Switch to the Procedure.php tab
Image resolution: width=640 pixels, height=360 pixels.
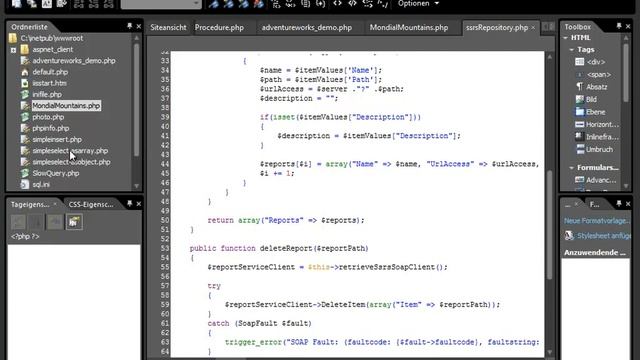pyautogui.click(x=219, y=27)
